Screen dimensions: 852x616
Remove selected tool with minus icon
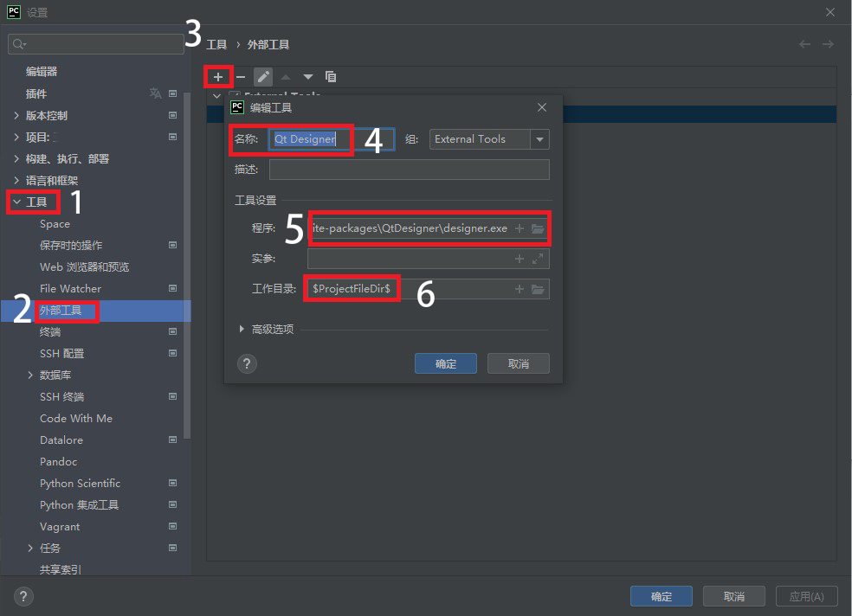(241, 77)
